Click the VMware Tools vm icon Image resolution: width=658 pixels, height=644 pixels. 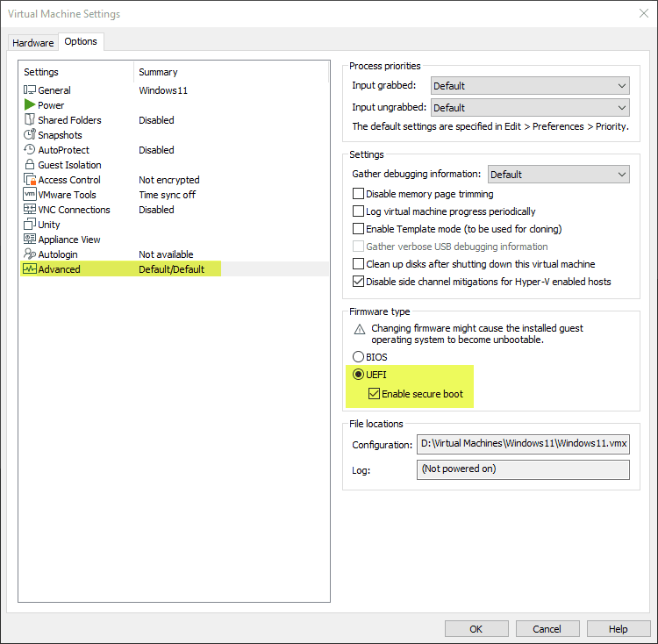(x=29, y=194)
